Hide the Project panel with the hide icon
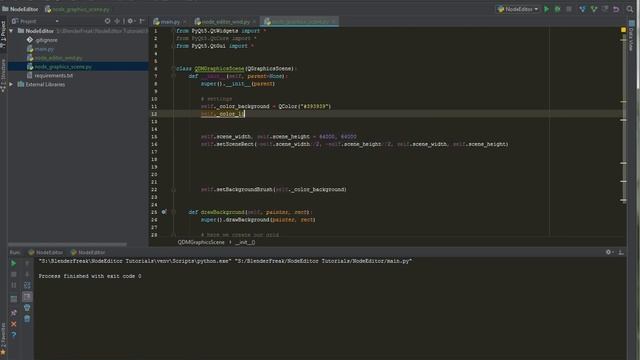The height and width of the screenshot is (360, 640). click(x=142, y=21)
